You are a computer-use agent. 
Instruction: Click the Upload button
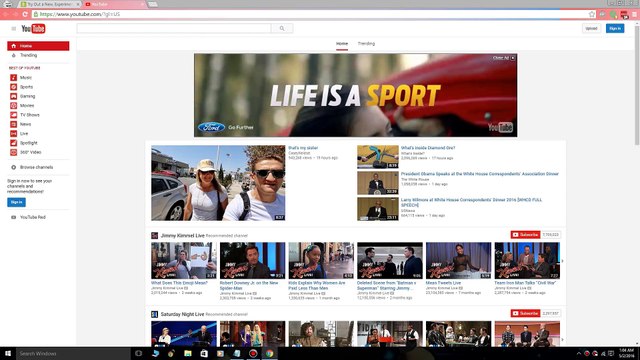[591, 29]
